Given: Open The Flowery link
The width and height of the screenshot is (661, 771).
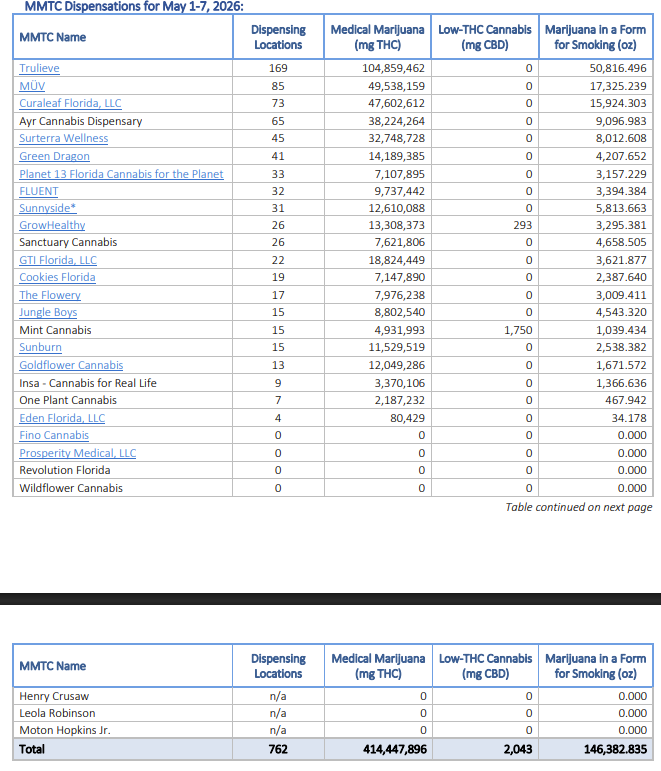Looking at the screenshot, I should point(50,295).
